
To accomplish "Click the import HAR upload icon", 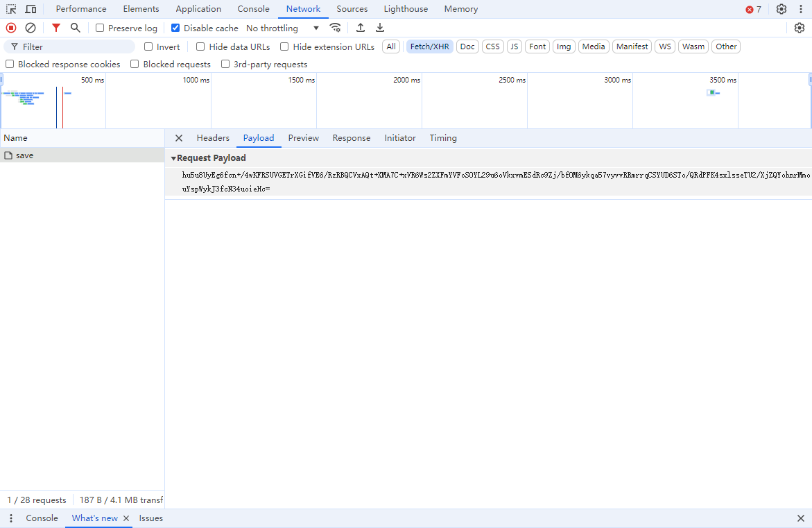I will click(x=361, y=28).
